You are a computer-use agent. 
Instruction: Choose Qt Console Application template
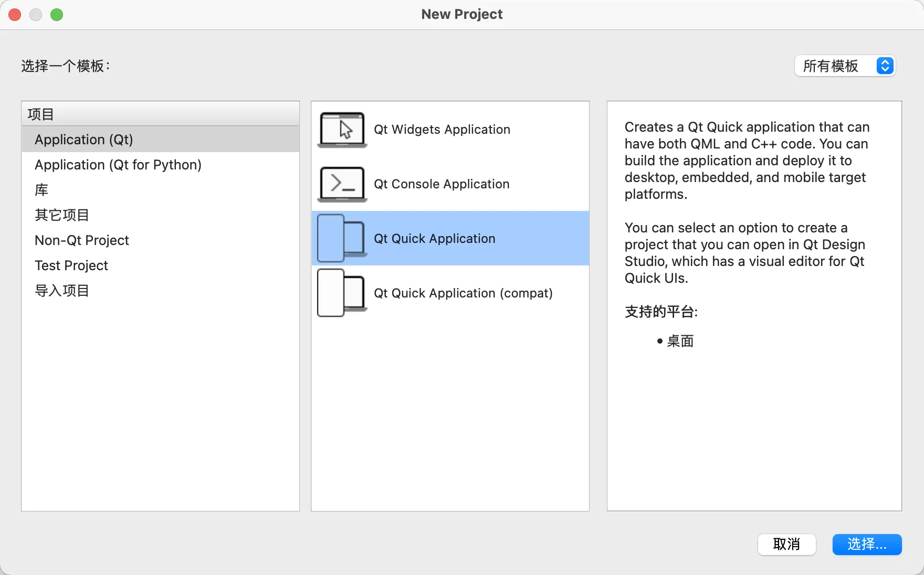(450, 184)
